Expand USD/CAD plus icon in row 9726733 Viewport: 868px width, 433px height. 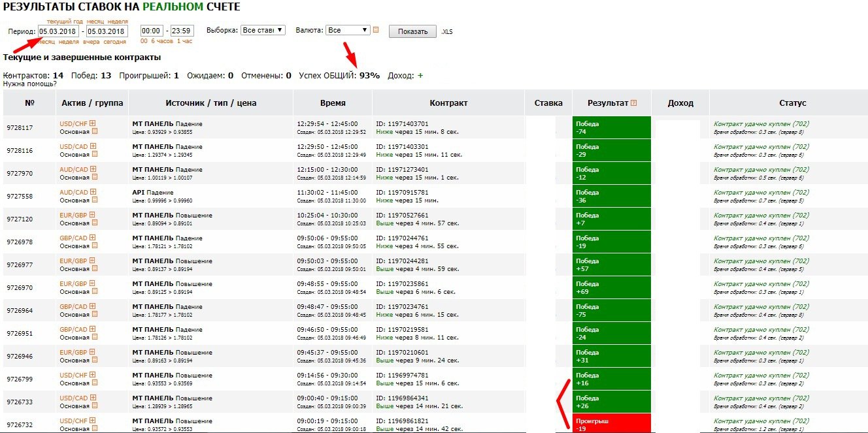pos(93,398)
